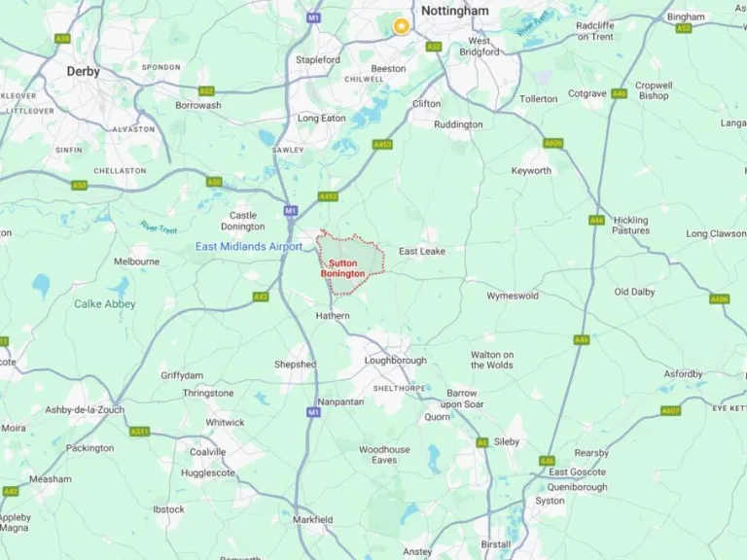This screenshot has height=560, width=747.
Task: Click the East Leake village label
Action: (422, 251)
